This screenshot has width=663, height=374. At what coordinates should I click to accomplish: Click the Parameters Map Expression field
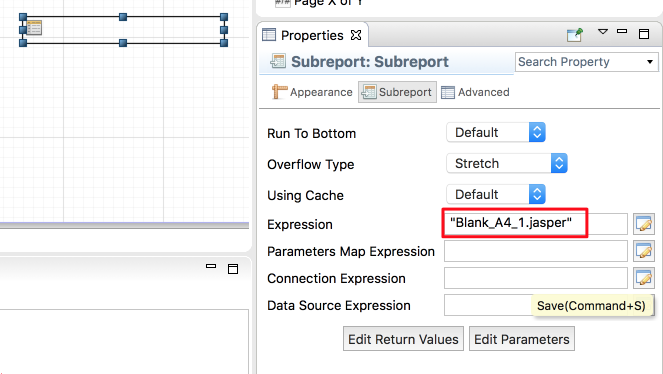(x=536, y=251)
